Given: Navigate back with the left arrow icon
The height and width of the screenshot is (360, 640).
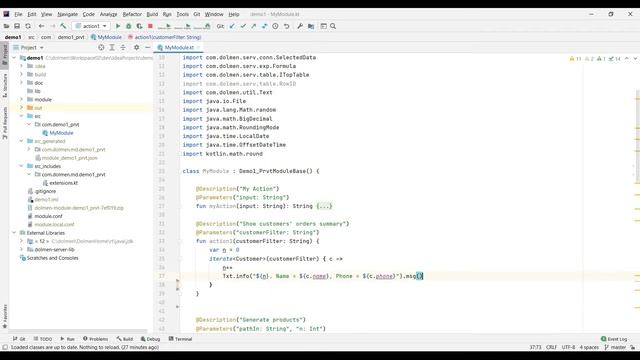Looking at the screenshot, I should (41, 26).
